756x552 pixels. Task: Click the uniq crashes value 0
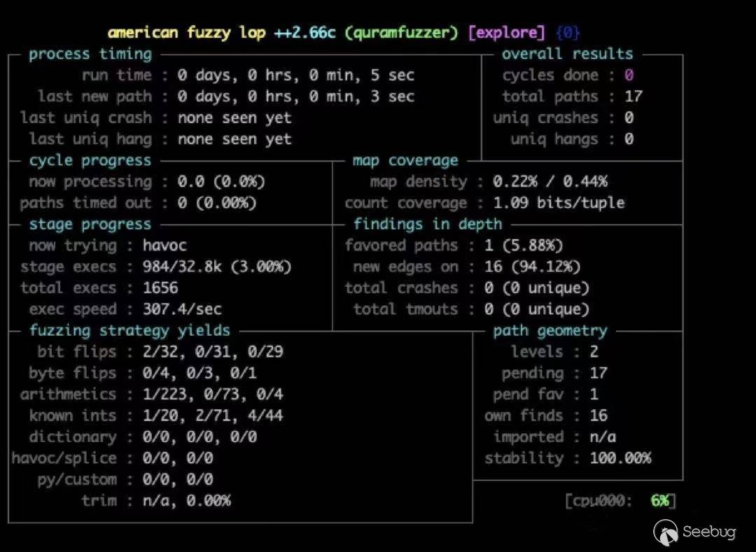pyautogui.click(x=629, y=118)
